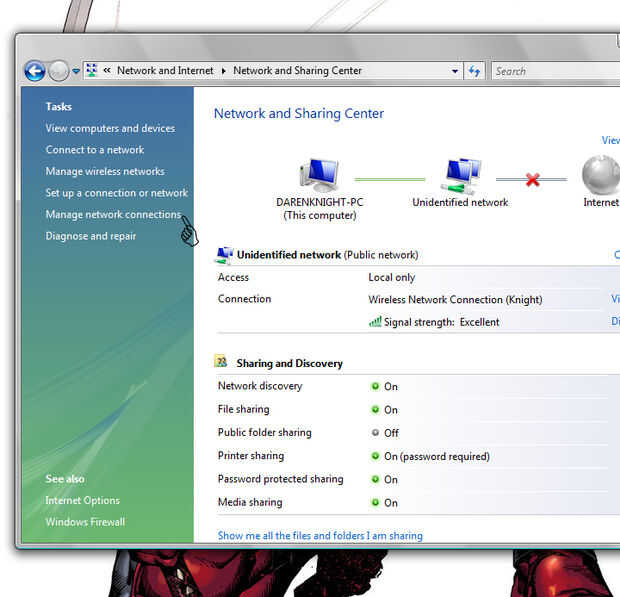Viewport: 620px width, 597px height.
Task: Click the 'Local only' access value
Action: tap(392, 278)
